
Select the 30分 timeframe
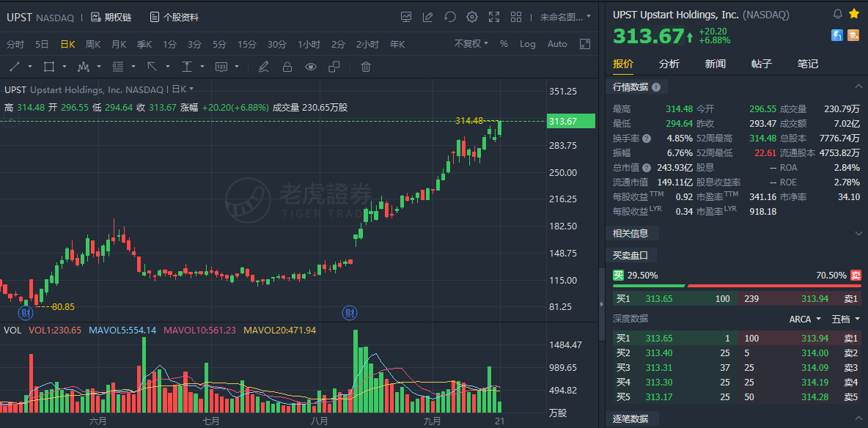tap(277, 44)
